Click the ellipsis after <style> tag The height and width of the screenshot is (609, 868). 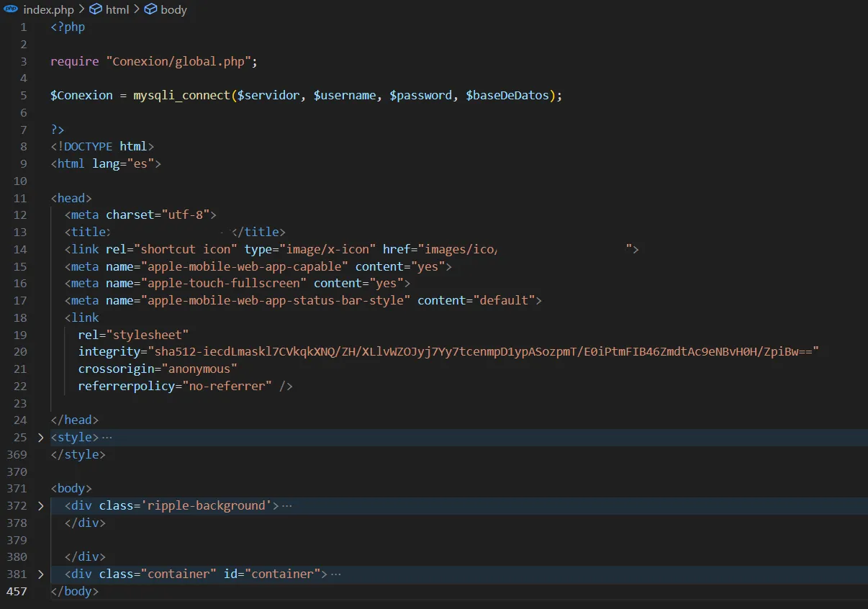click(x=107, y=437)
